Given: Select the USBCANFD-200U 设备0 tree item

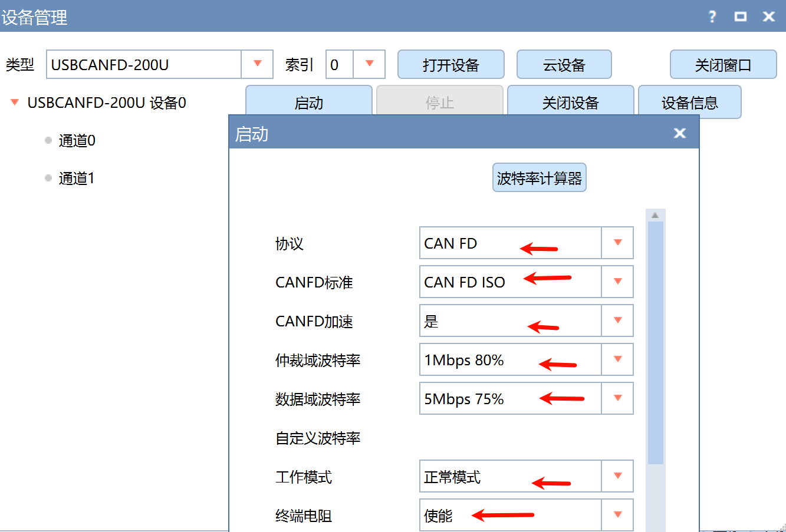Looking at the screenshot, I should coord(107,103).
